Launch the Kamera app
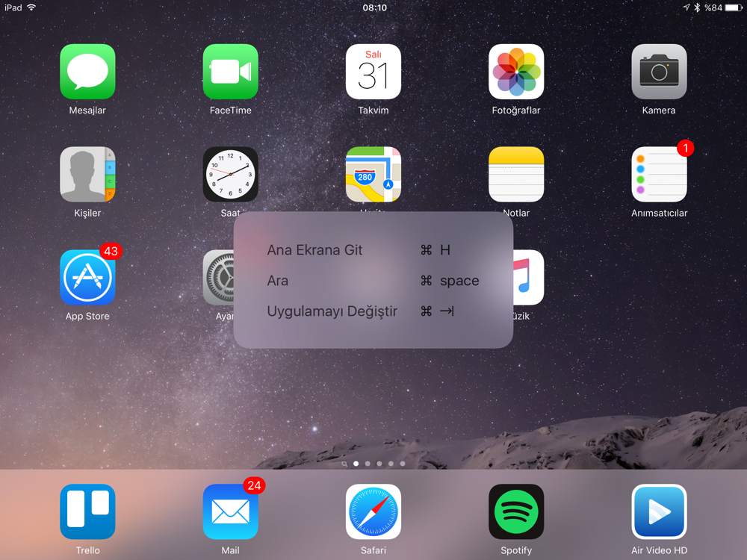Viewport: 747px width, 560px height. tap(659, 72)
